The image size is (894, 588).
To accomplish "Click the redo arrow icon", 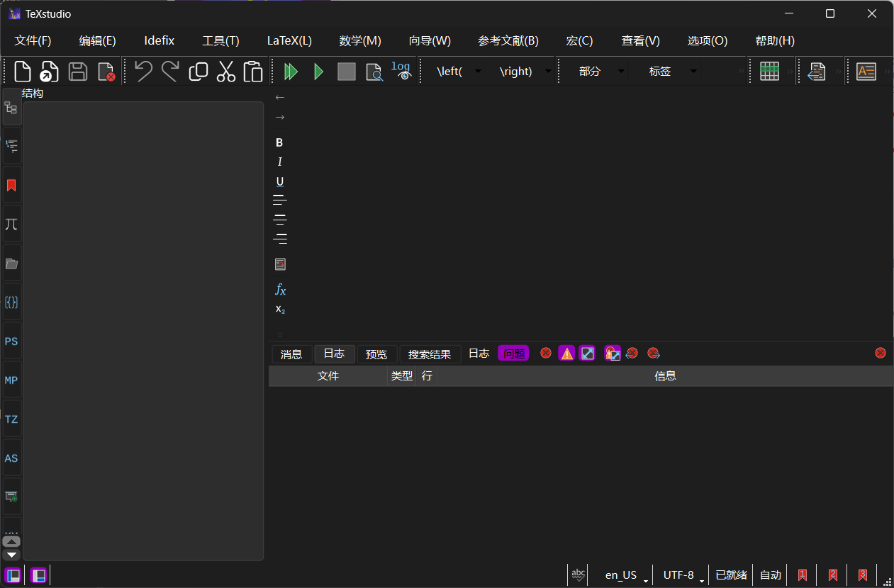I will [x=170, y=71].
